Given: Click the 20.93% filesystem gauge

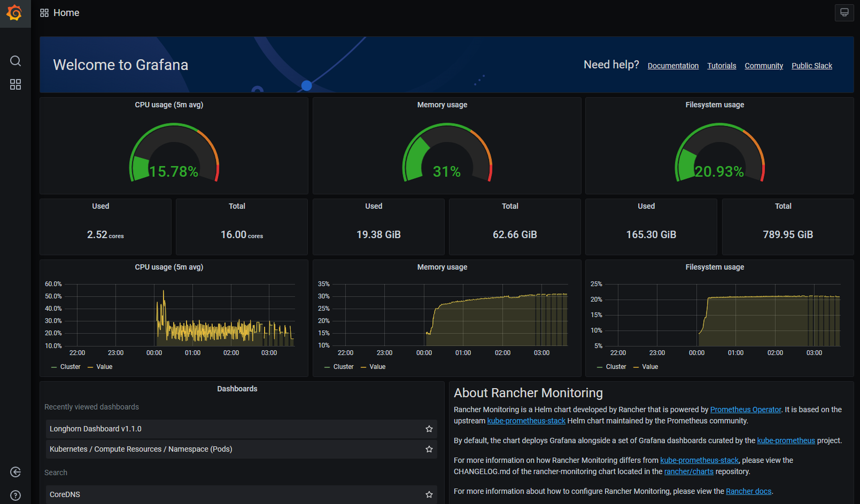Looking at the screenshot, I should coord(720,153).
